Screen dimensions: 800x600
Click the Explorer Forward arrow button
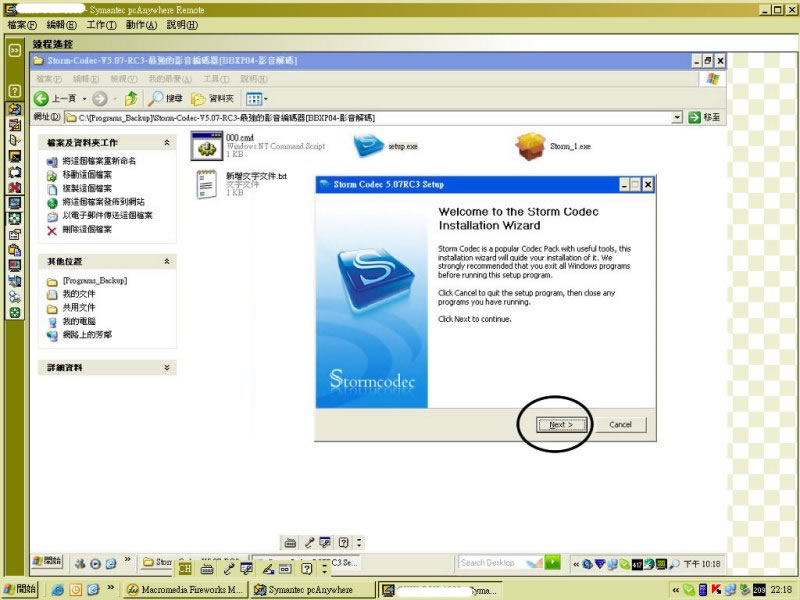[x=100, y=98]
